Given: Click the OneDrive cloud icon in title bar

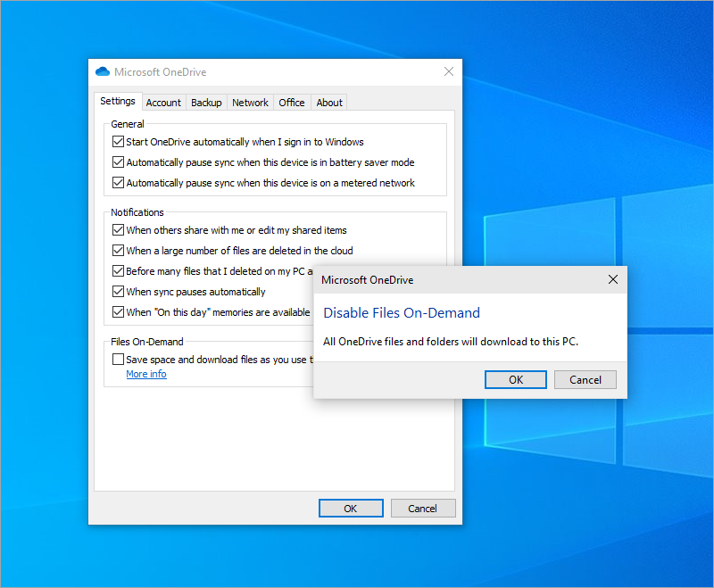Looking at the screenshot, I should tap(103, 71).
